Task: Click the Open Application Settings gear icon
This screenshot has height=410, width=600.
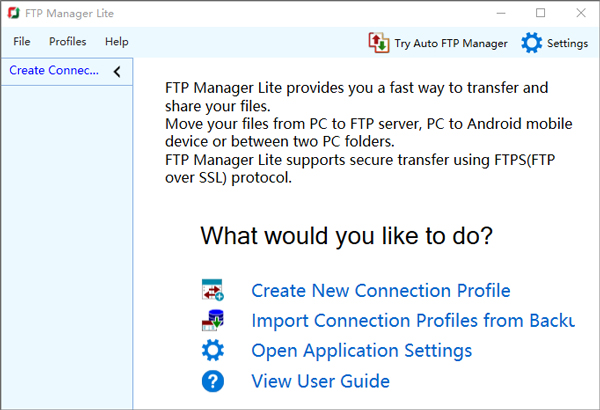Action: coord(213,351)
